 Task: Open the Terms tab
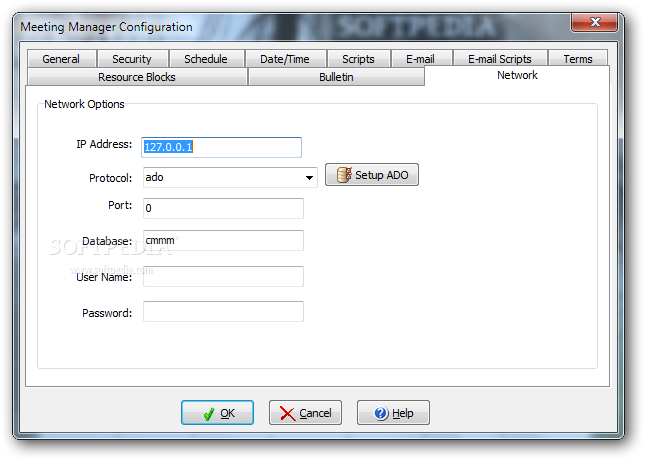point(578,59)
